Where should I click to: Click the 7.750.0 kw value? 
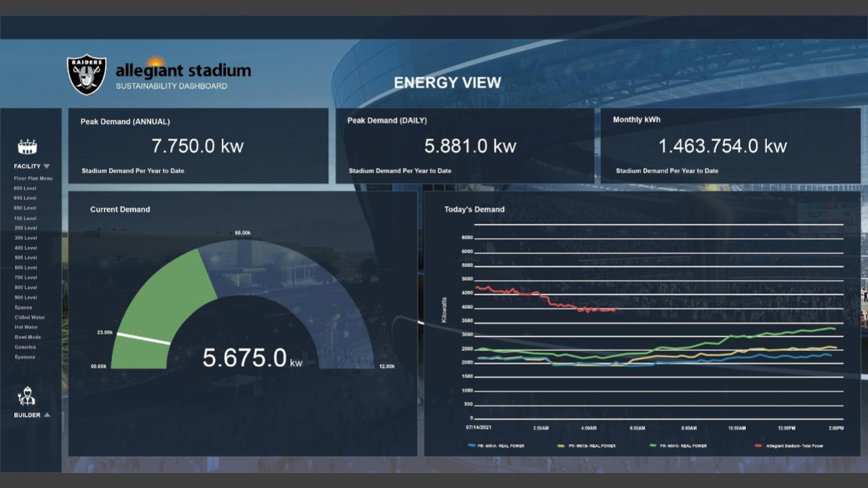[197, 146]
